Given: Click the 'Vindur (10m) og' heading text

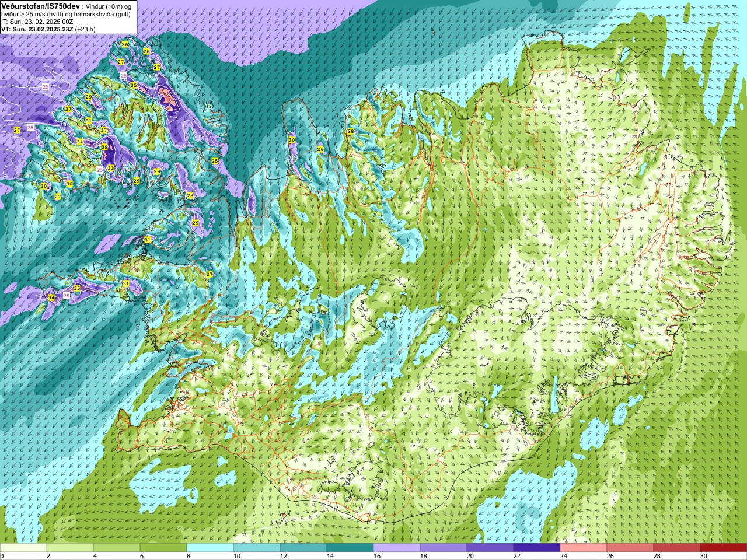Looking at the screenshot, I should coord(109,6).
